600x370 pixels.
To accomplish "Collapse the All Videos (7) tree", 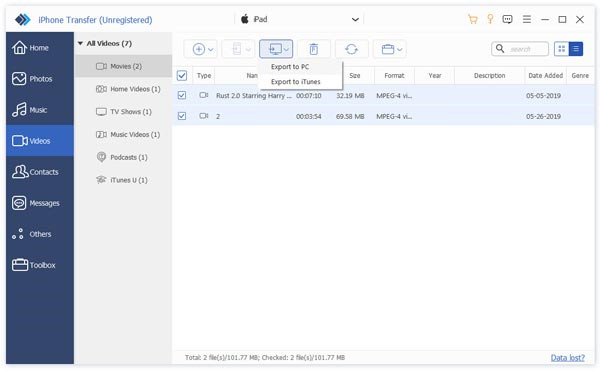I will [x=80, y=44].
